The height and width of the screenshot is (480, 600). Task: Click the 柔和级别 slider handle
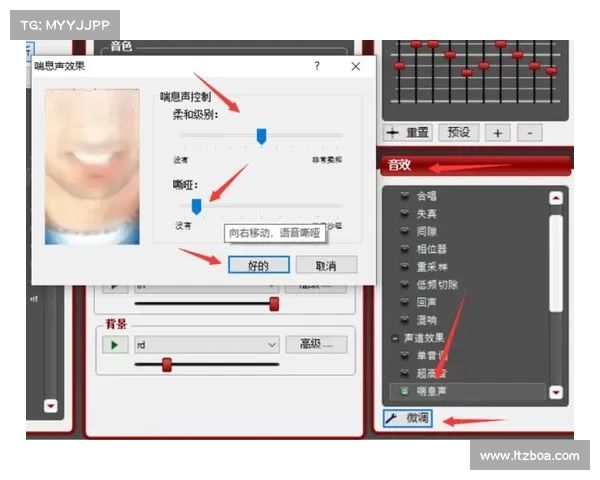coord(261,137)
